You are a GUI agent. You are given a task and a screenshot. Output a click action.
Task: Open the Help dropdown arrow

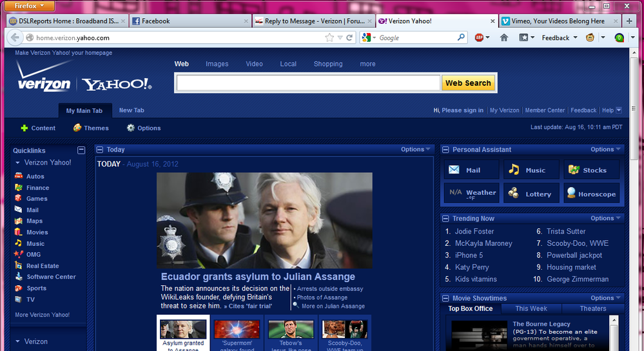[x=619, y=110]
